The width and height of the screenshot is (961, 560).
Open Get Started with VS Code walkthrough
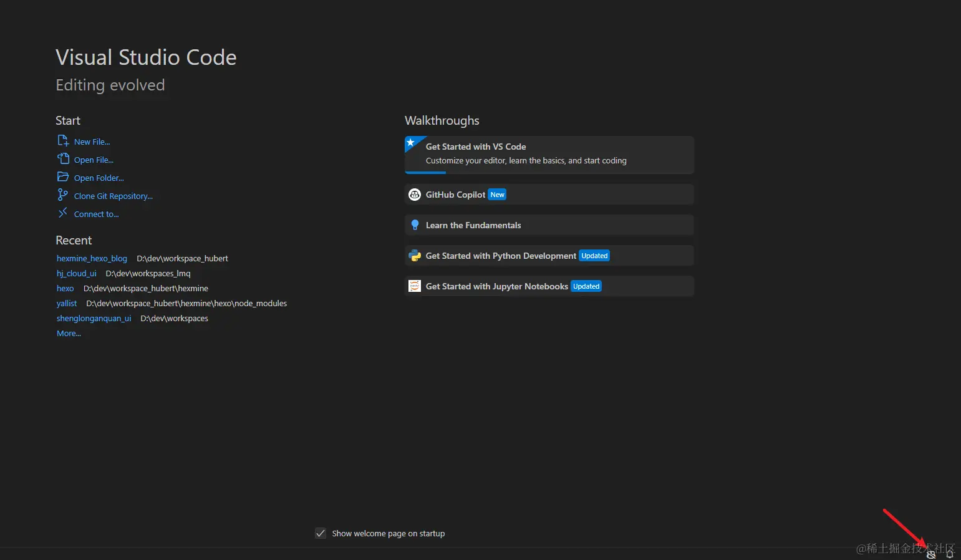click(549, 155)
